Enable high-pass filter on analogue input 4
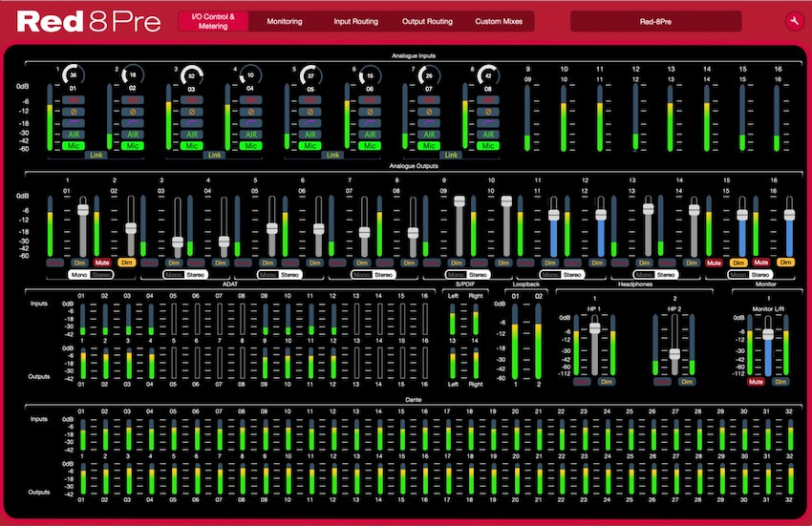The width and height of the screenshot is (812, 526). pos(251,123)
